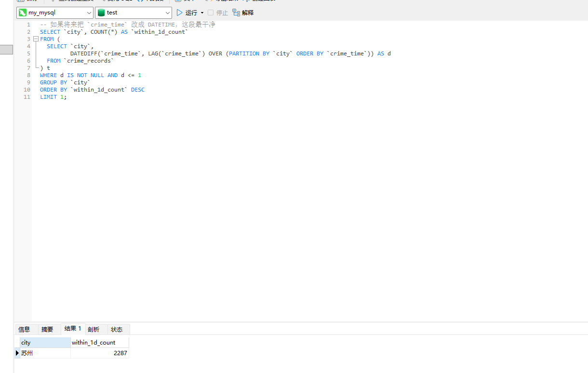Click the GROUP BY `city` line
This screenshot has height=373, width=588.
coord(65,82)
